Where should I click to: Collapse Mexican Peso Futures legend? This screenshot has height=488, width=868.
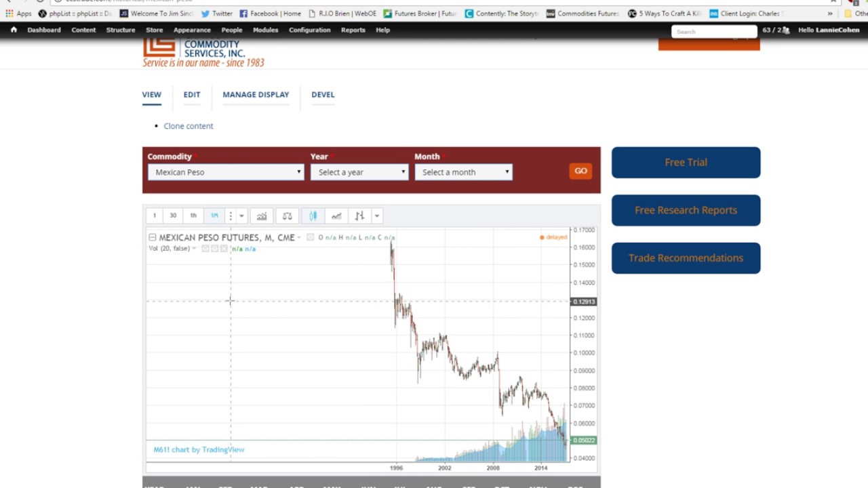pos(153,237)
